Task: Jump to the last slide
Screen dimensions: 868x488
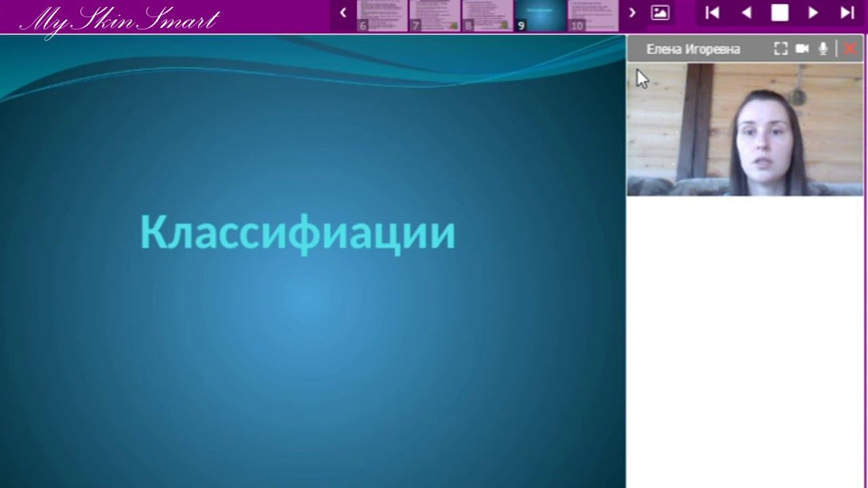Action: (x=847, y=12)
